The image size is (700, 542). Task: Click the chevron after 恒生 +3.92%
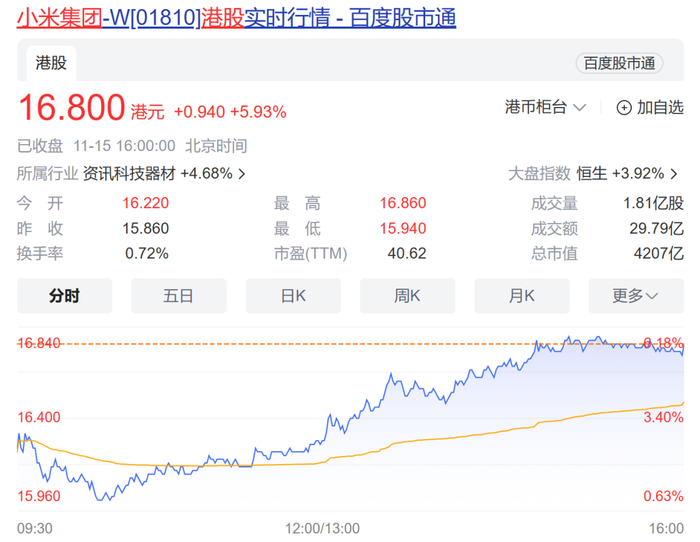[x=674, y=174]
